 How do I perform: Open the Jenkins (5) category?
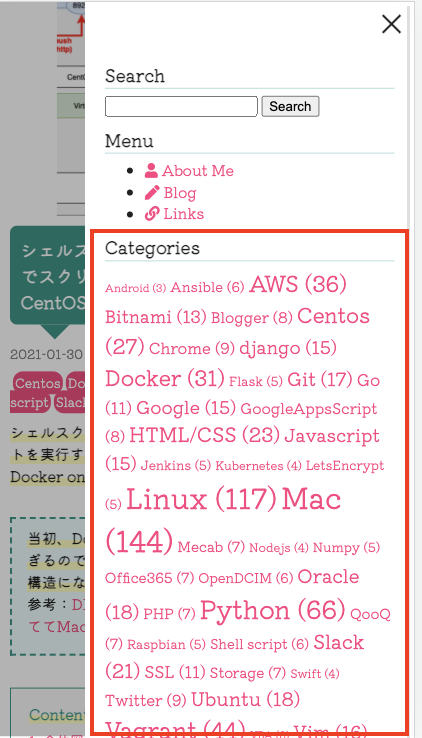175,465
